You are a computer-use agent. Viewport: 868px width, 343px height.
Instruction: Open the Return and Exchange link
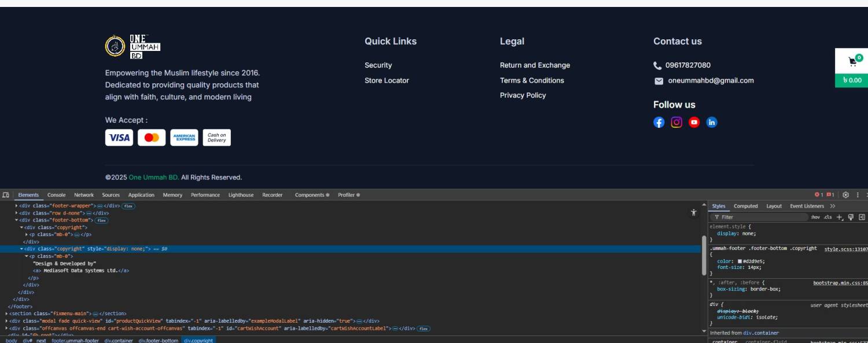click(535, 65)
